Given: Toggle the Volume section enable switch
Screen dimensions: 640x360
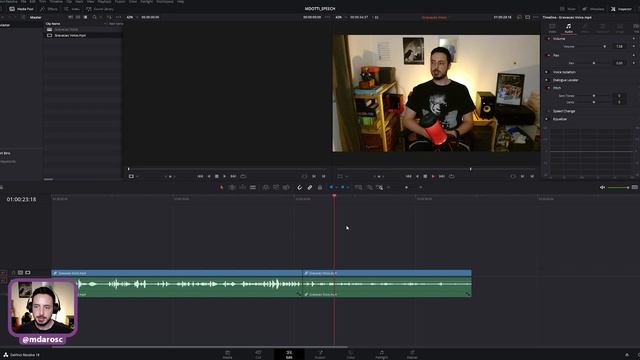Looking at the screenshot, I should click(548, 39).
